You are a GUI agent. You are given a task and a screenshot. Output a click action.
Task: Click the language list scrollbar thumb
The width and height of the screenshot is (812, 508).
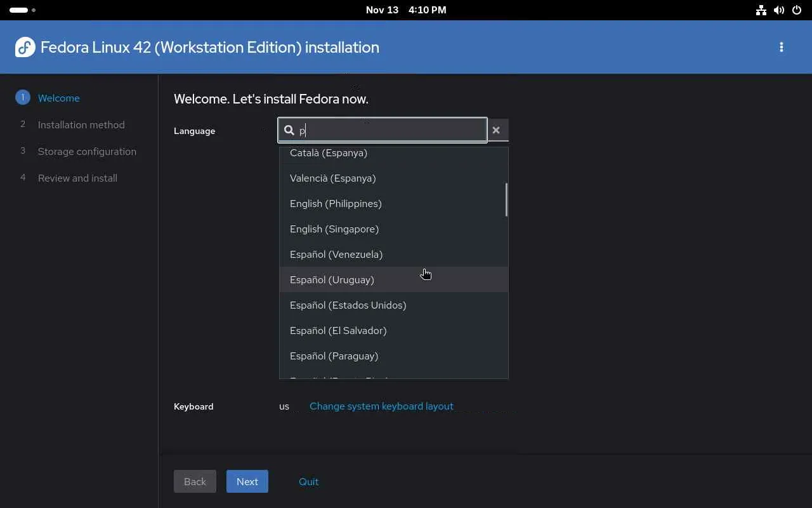point(506,199)
